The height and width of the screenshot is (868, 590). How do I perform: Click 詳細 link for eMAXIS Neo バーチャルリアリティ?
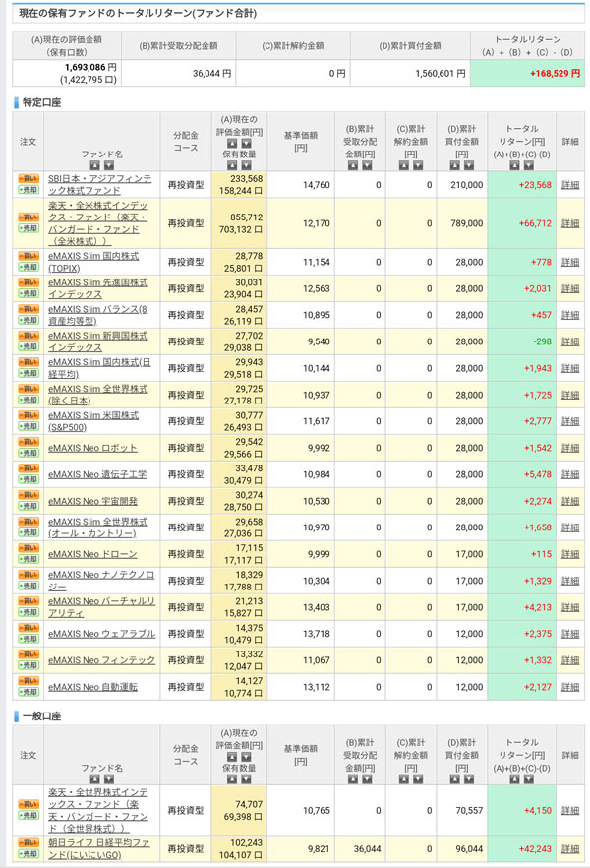point(570,607)
